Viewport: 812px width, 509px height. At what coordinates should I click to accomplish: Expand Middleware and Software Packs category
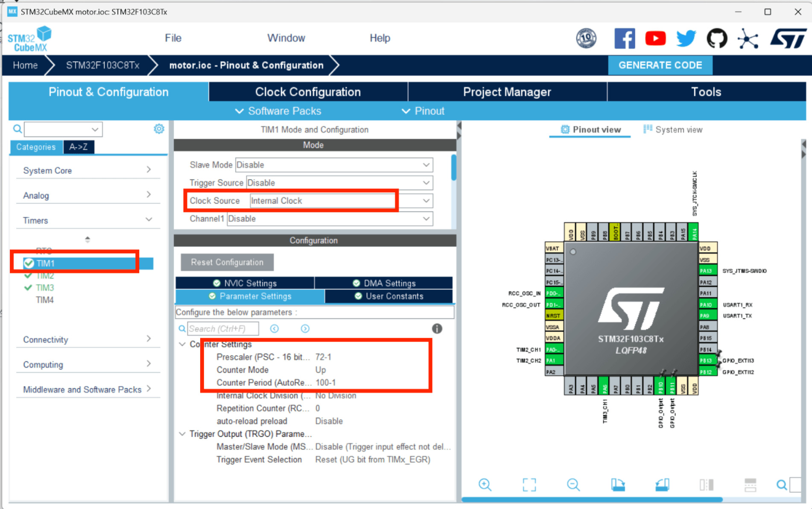click(x=88, y=389)
